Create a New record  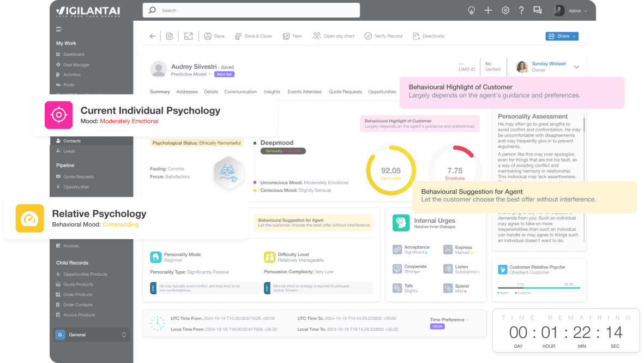point(292,36)
